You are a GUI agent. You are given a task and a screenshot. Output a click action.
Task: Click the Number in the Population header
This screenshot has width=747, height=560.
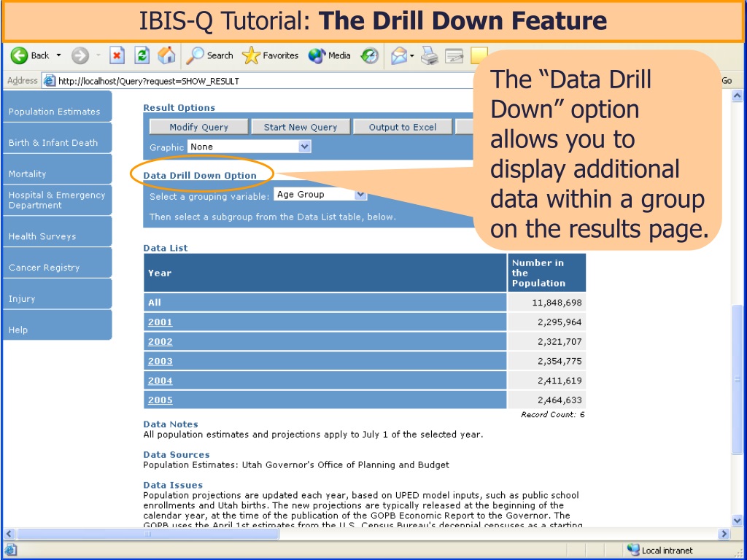547,273
